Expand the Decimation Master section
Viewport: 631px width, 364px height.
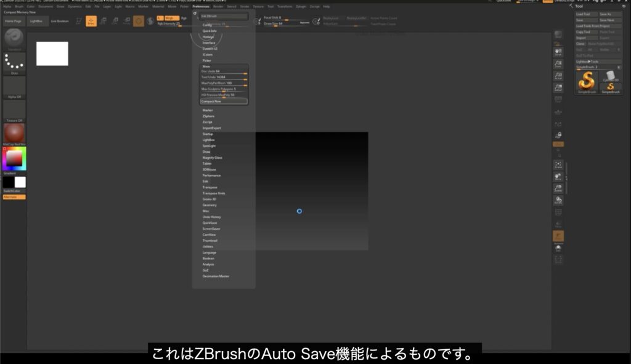216,277
